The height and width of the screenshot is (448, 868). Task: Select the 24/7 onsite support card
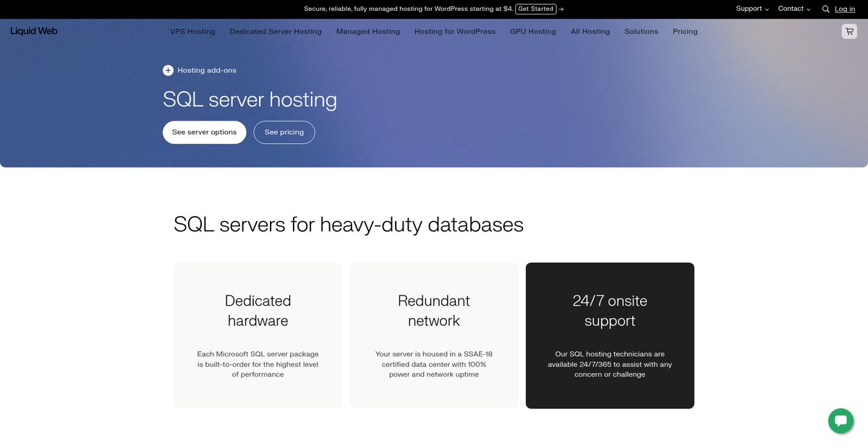(x=610, y=335)
